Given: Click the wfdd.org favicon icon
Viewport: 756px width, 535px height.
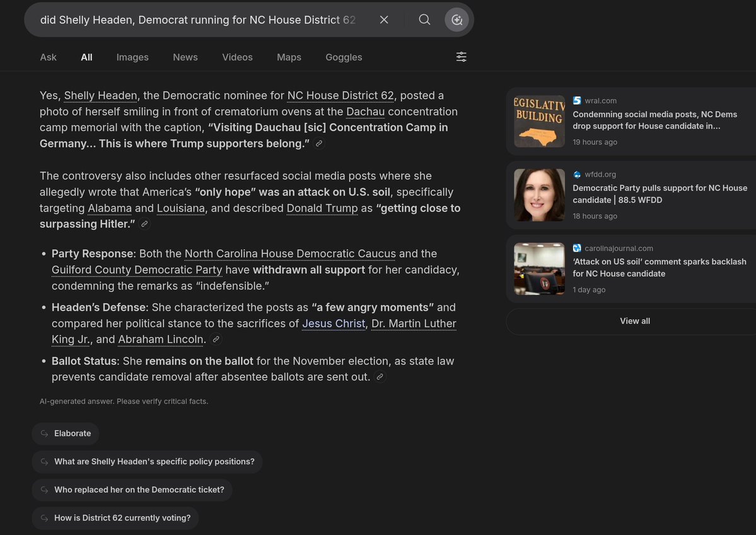Looking at the screenshot, I should click(x=577, y=174).
